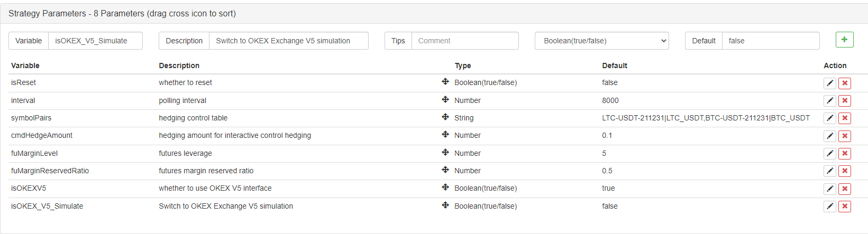This screenshot has height=234, width=868.
Task: Delete the isOKEXV5 parameter row
Action: click(845, 189)
